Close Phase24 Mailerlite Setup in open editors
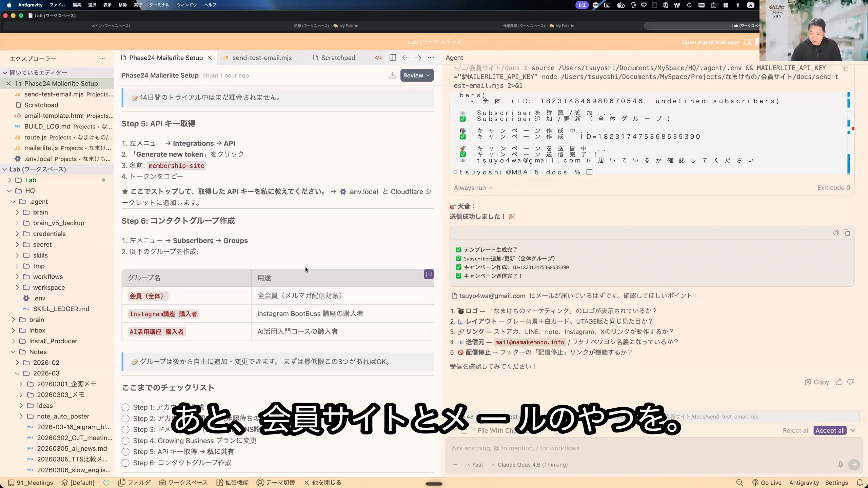Screen dimensions: 868x488 click(9, 83)
